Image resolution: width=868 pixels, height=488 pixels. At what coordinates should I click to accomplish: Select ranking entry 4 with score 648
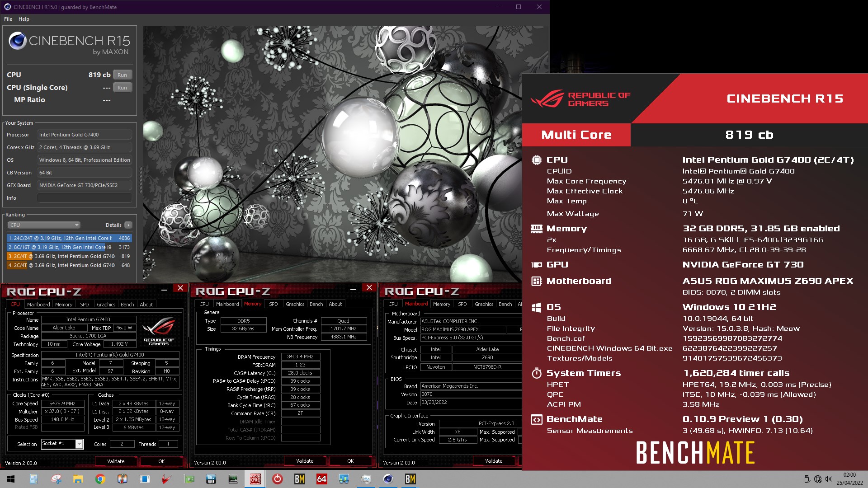69,265
